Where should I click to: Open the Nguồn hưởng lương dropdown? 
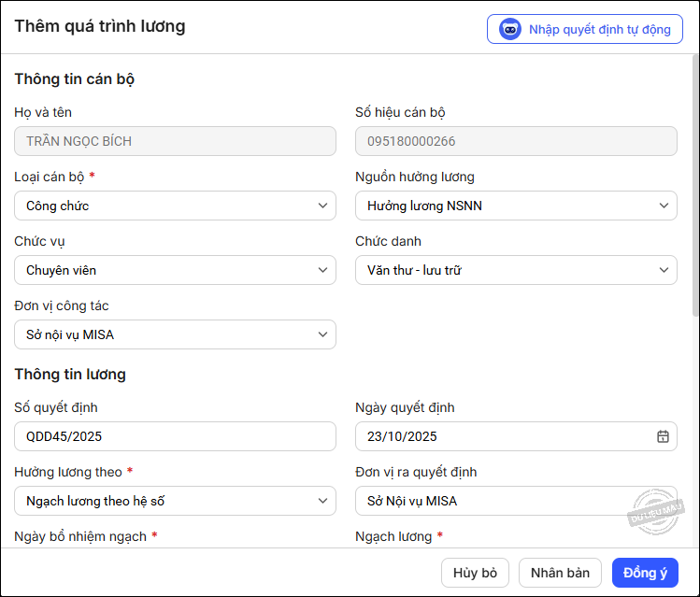[x=516, y=206]
